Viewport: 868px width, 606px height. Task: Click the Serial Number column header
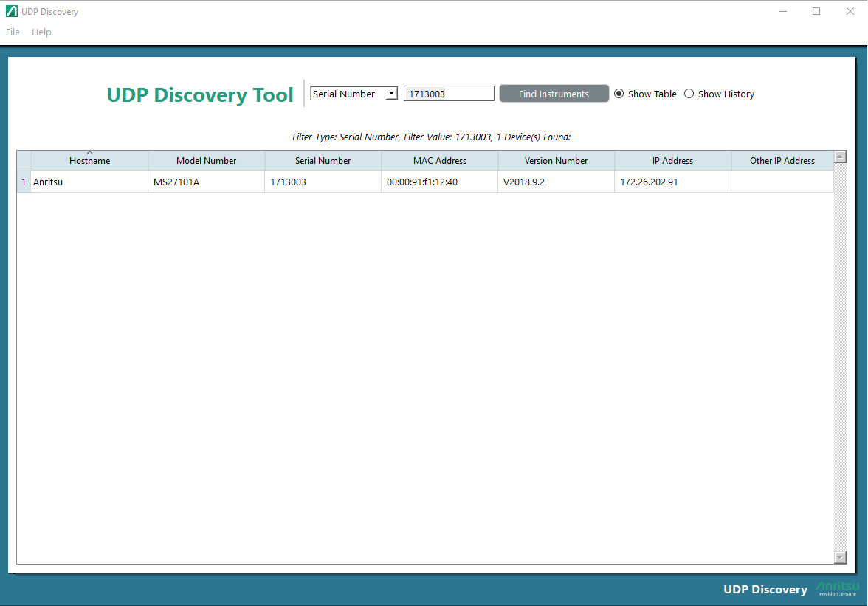[323, 161]
